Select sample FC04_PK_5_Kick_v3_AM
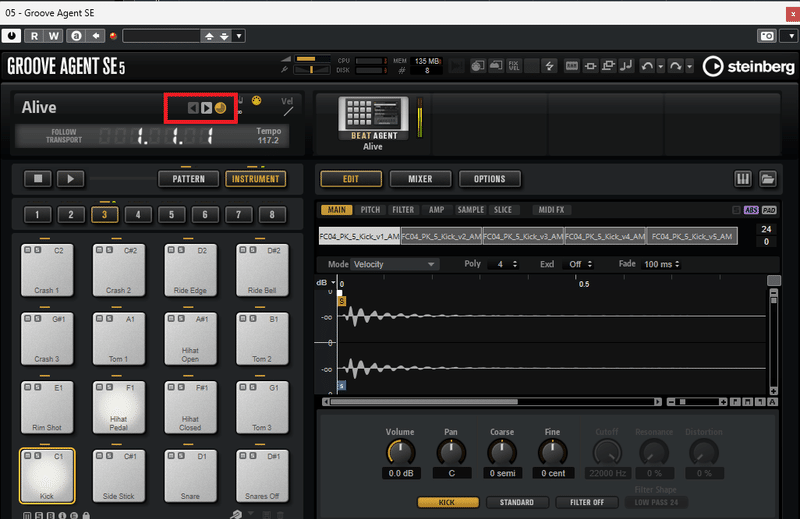 523,236
